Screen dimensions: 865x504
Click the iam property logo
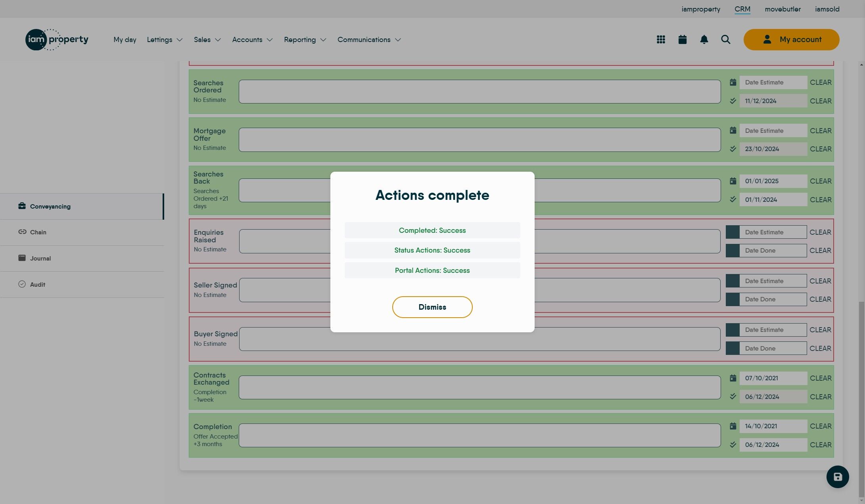(57, 40)
